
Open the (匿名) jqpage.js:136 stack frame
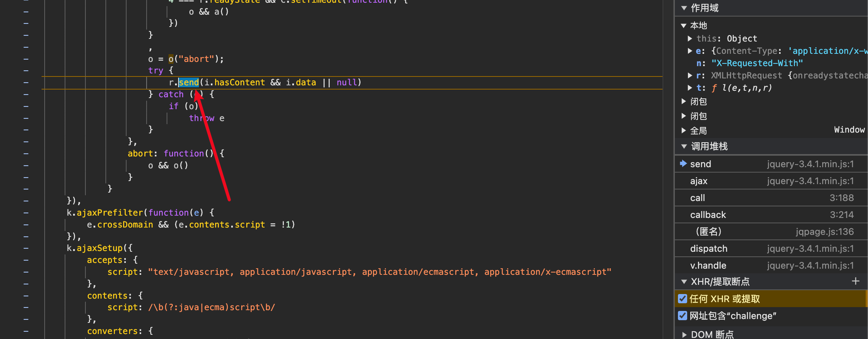tap(709, 232)
